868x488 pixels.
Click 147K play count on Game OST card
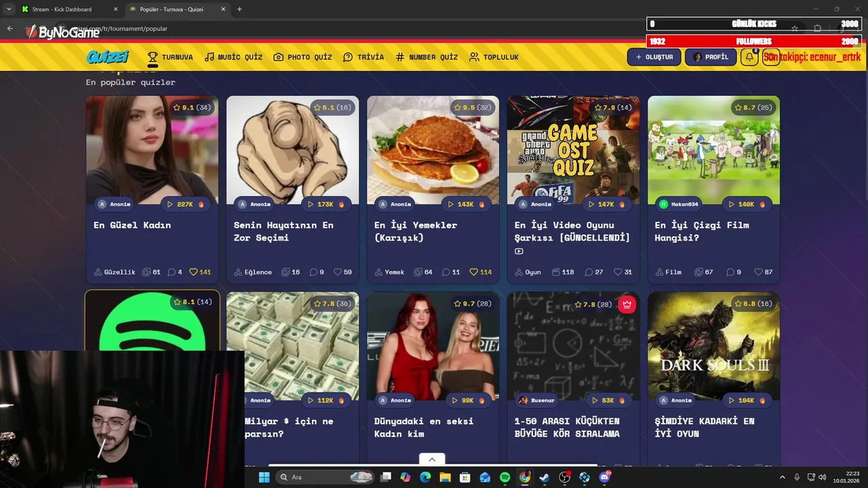[x=607, y=204]
